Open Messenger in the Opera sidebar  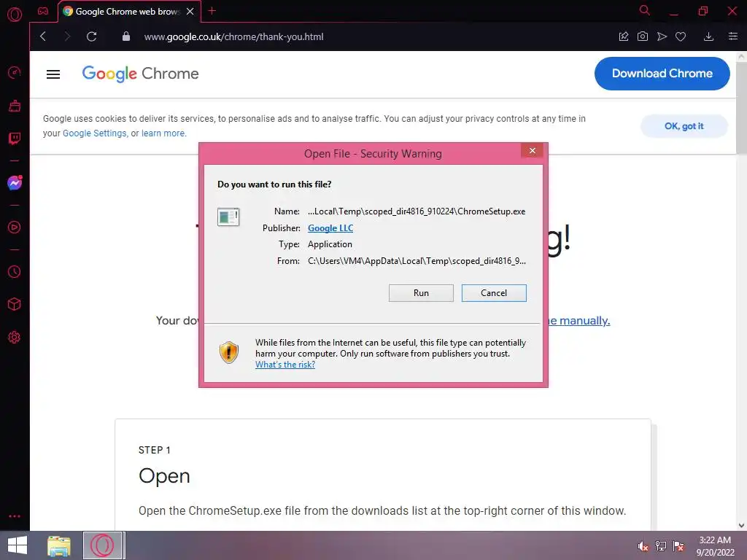pyautogui.click(x=15, y=182)
